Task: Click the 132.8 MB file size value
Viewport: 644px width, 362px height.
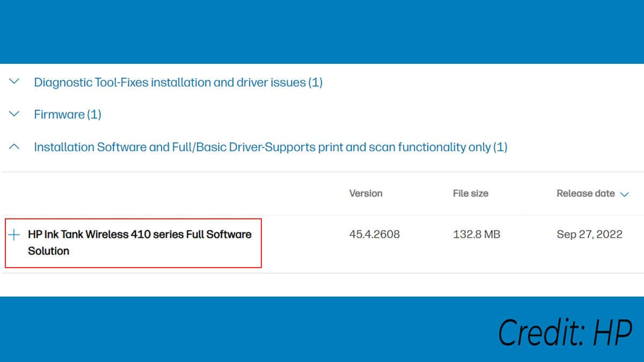Action: pyautogui.click(x=476, y=234)
